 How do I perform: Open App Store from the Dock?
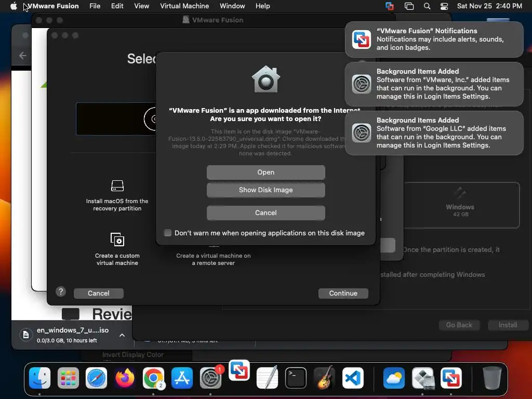pos(182,378)
